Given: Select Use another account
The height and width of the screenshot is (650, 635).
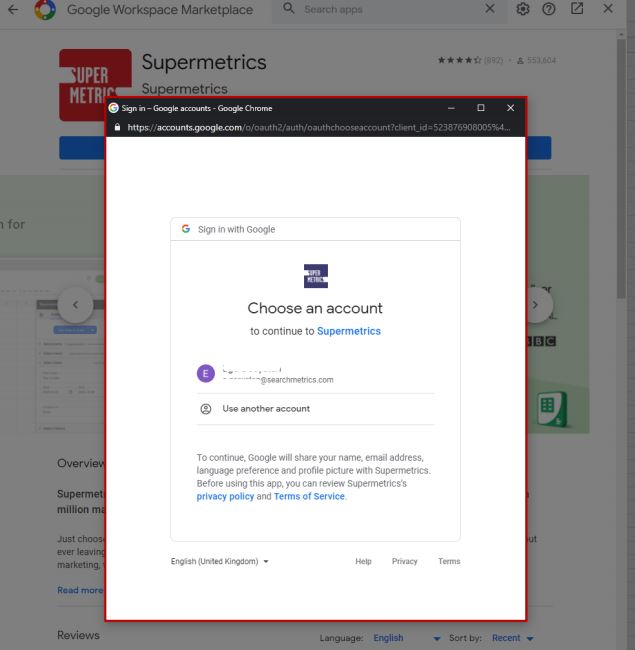Looking at the screenshot, I should pyautogui.click(x=315, y=409).
